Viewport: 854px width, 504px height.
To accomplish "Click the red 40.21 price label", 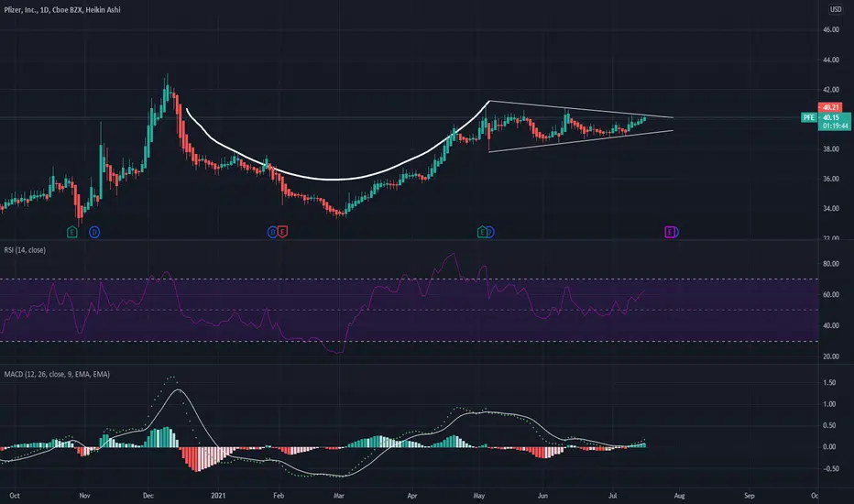I will pos(830,107).
